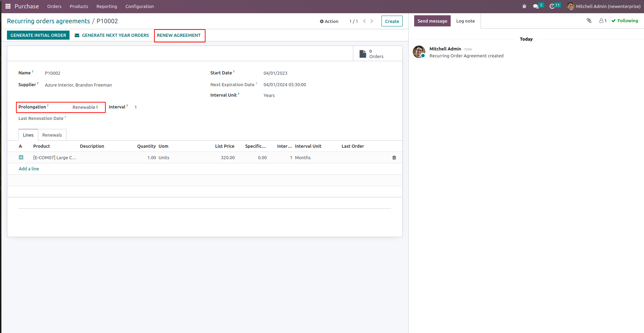Click Generate Next Year Orders button
The image size is (644, 333).
(x=112, y=35)
